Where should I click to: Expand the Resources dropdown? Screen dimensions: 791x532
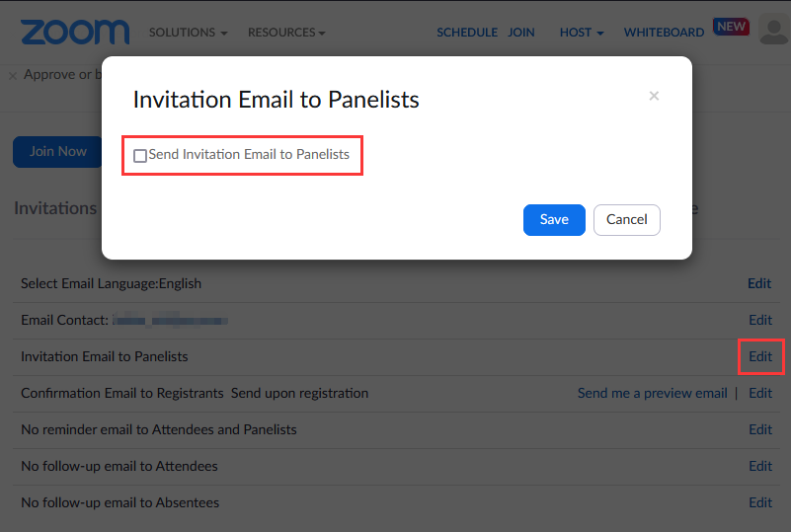pyautogui.click(x=286, y=33)
